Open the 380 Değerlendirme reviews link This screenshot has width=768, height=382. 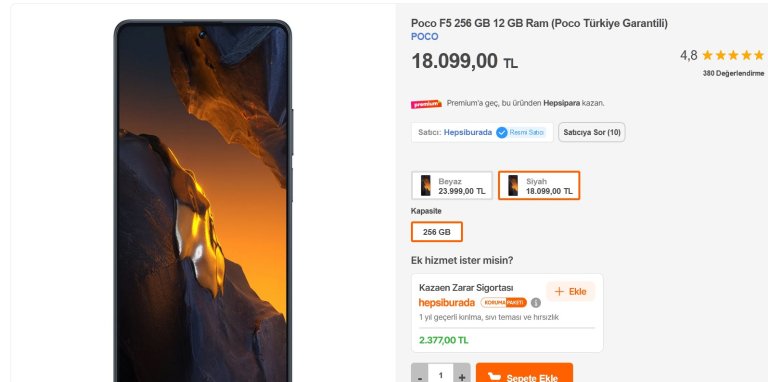733,73
